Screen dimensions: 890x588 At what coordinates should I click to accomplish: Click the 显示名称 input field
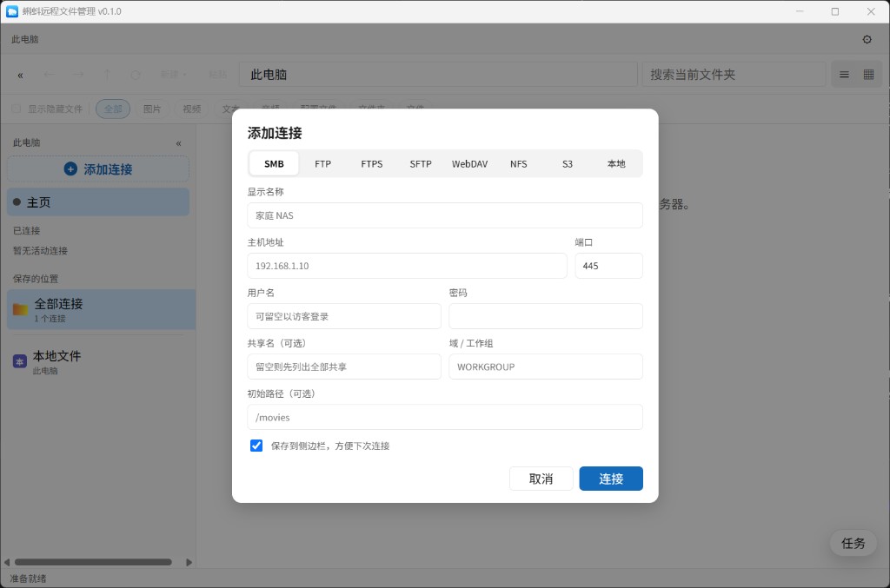445,215
